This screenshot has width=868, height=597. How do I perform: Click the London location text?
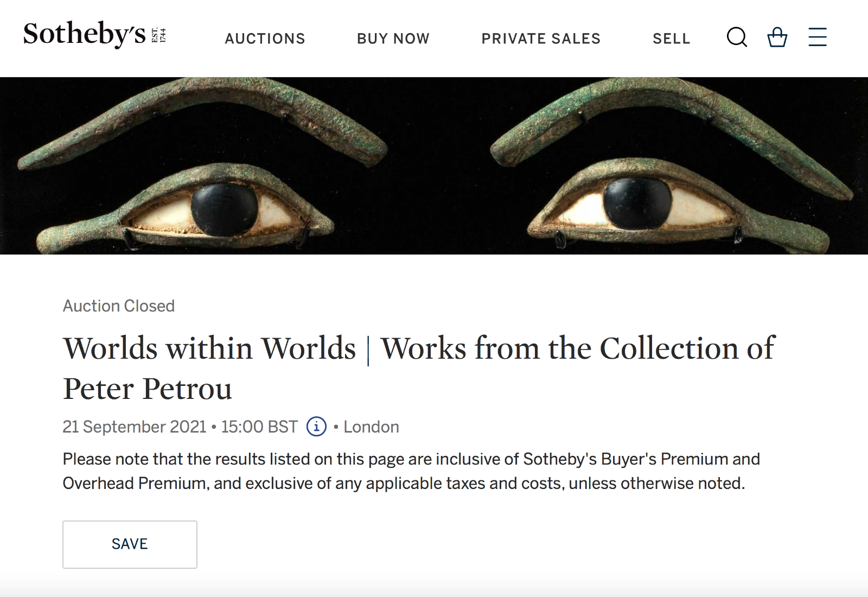tap(371, 428)
